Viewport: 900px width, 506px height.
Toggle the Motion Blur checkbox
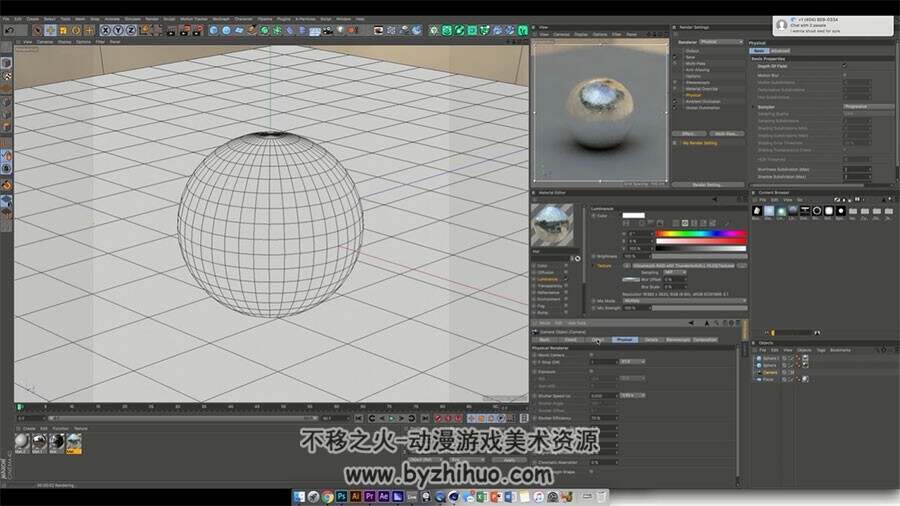click(x=845, y=75)
